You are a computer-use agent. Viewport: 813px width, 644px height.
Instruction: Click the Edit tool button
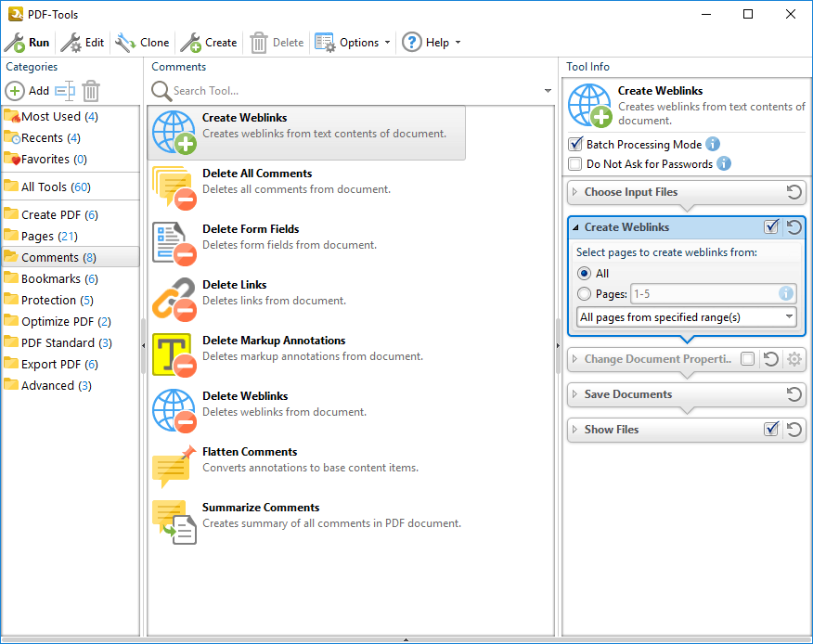[83, 43]
